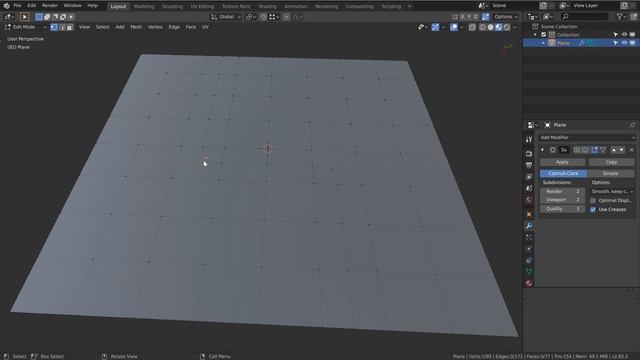
Task: Enable face select mode
Action: (x=70, y=27)
